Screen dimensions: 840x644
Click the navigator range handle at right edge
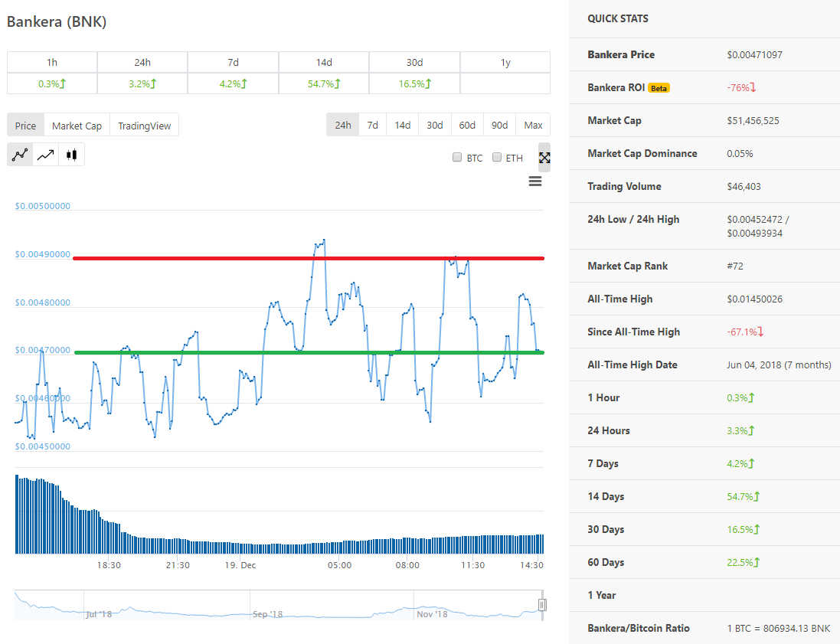[542, 605]
